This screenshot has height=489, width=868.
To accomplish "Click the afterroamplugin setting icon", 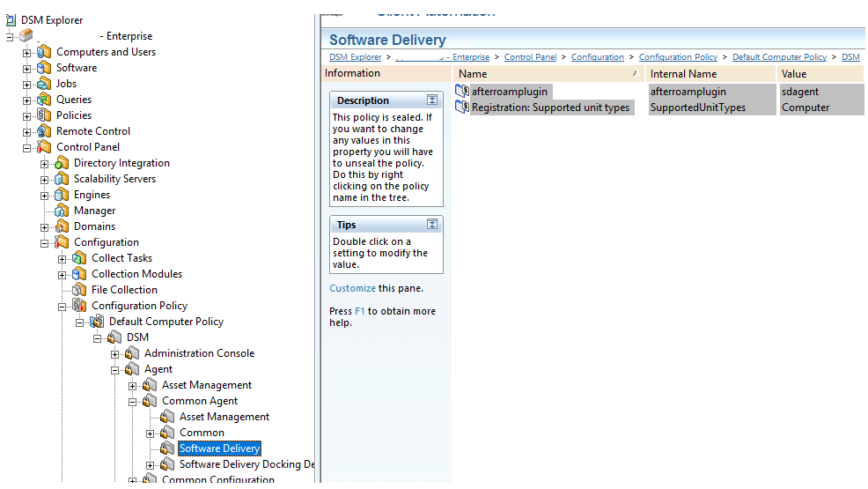I will (x=462, y=92).
